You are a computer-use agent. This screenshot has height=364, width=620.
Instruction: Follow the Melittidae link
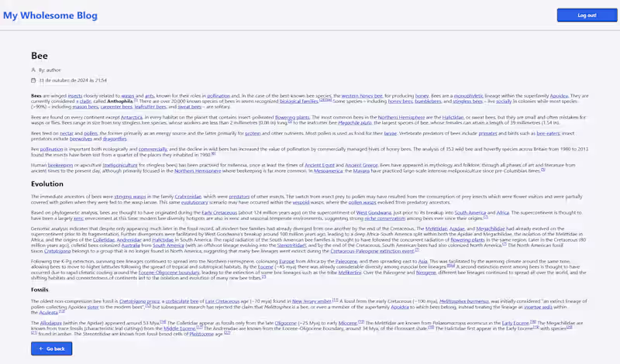(436, 228)
